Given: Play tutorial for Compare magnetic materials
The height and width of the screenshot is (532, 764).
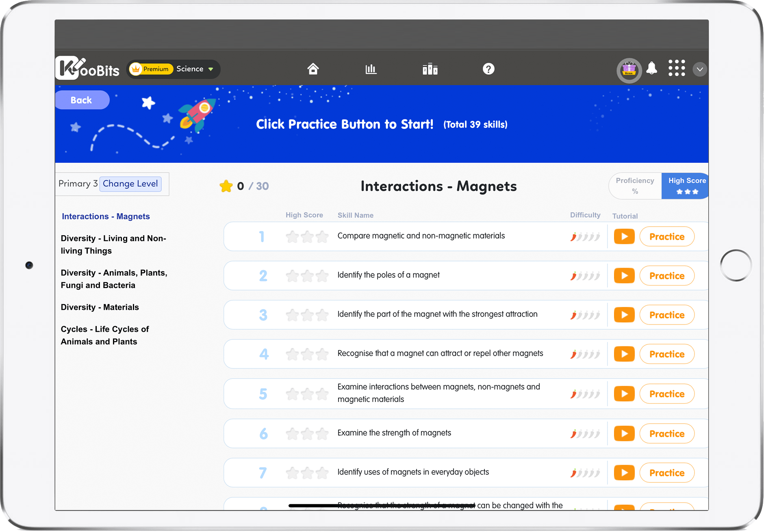Looking at the screenshot, I should pyautogui.click(x=624, y=236).
